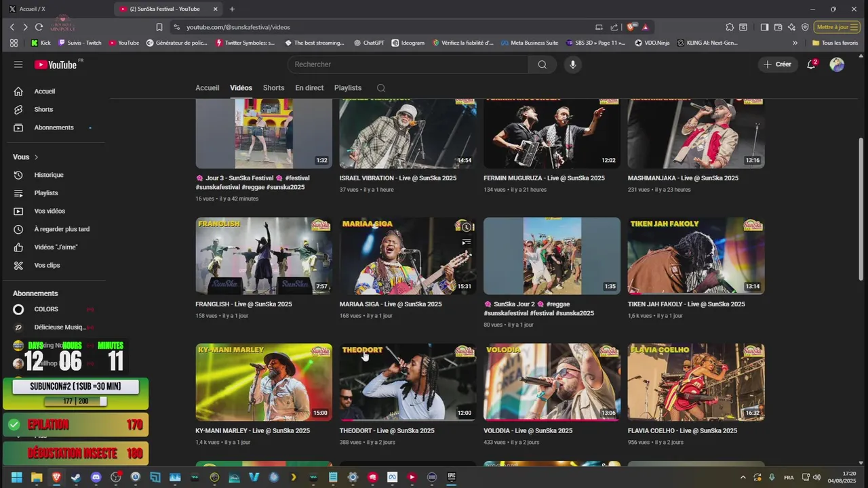Image resolution: width=868 pixels, height=488 pixels.
Task: Click the share icon in address bar
Action: (x=614, y=27)
